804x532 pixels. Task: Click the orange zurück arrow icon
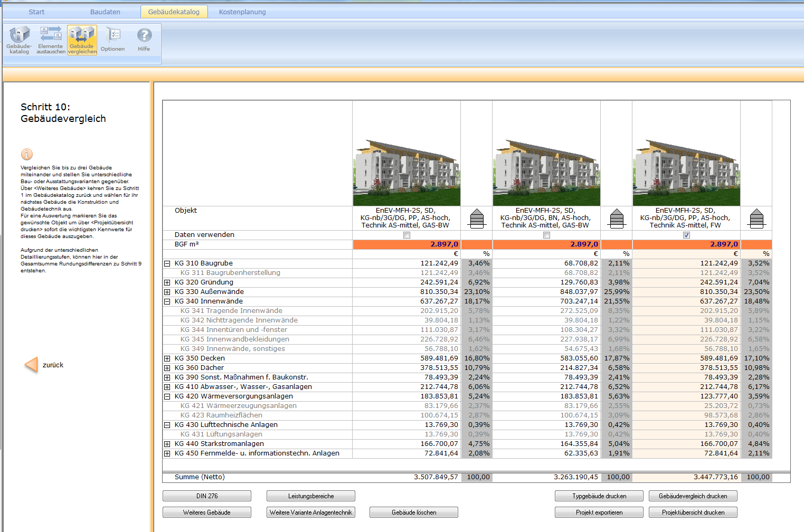[32, 365]
